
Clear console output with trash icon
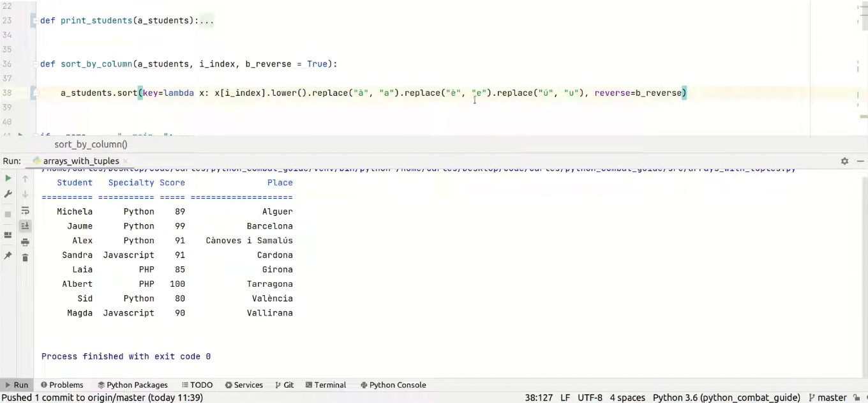[x=26, y=257]
